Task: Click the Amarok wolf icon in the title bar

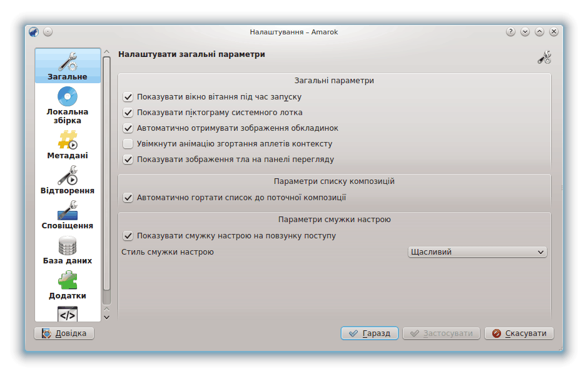Action: click(34, 32)
